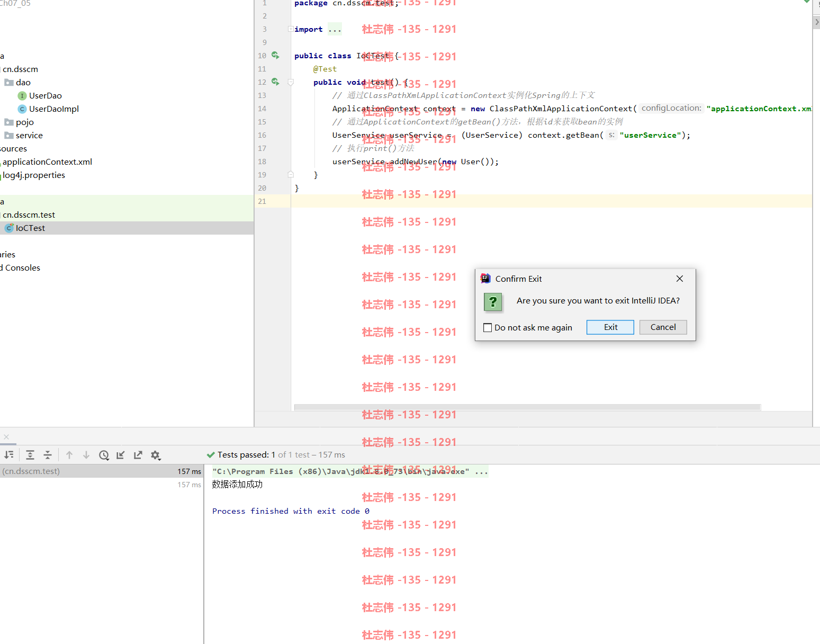Expand all test results icon
The width and height of the screenshot is (820, 644).
(x=30, y=455)
